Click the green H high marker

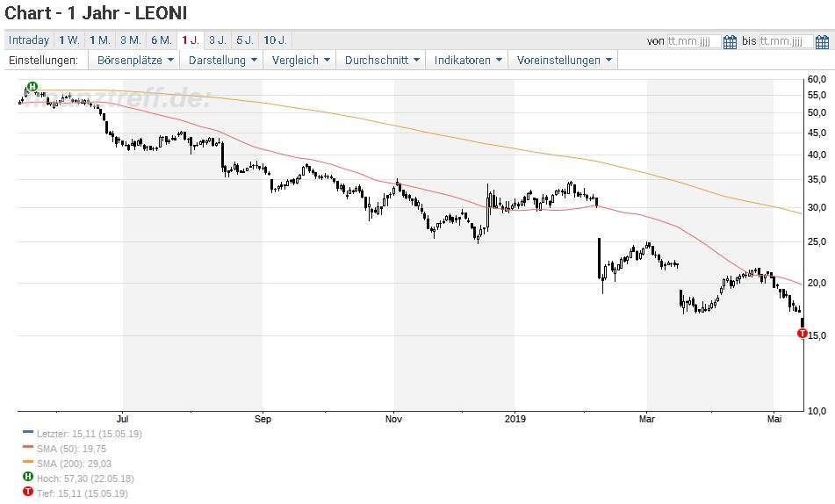(x=32, y=86)
